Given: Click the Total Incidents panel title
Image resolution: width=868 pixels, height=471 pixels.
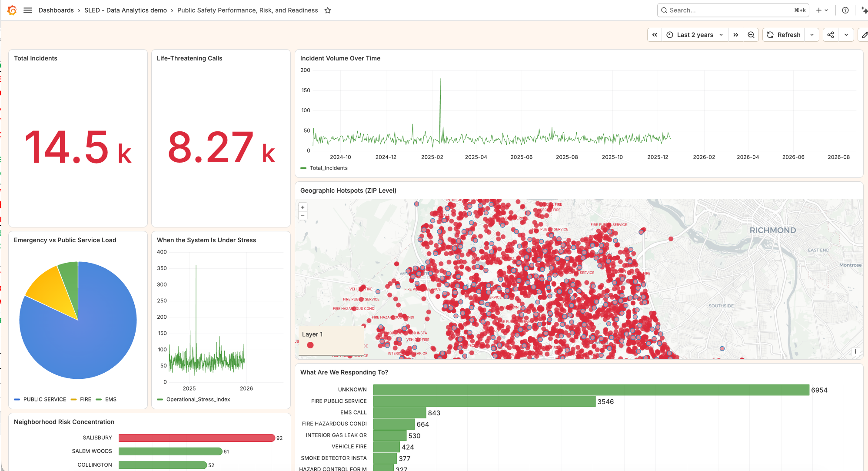Looking at the screenshot, I should [x=36, y=58].
